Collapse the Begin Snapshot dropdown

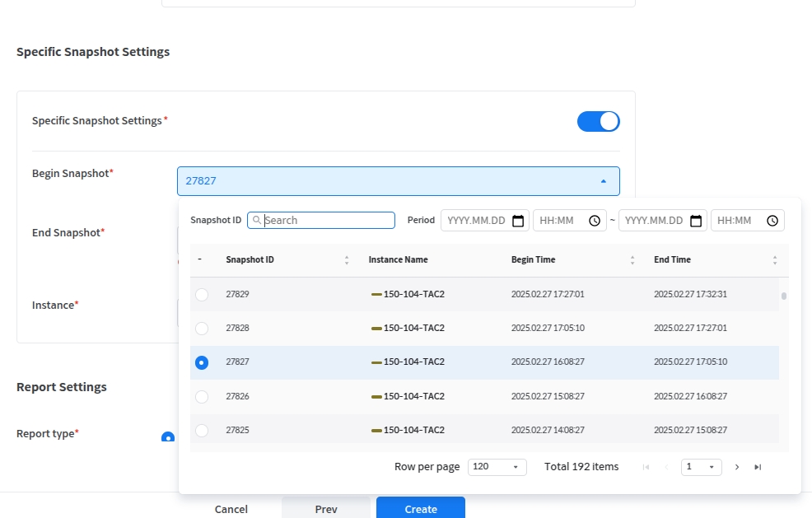(x=603, y=181)
